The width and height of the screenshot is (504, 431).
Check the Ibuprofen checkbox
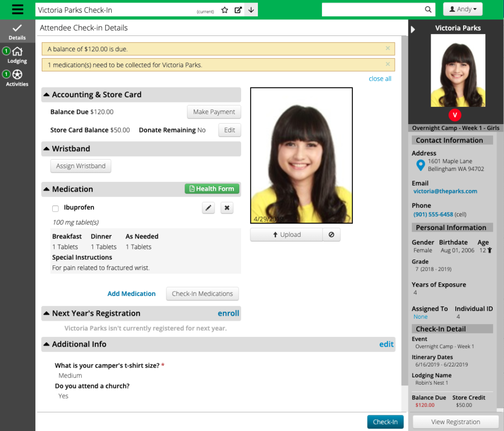55,208
